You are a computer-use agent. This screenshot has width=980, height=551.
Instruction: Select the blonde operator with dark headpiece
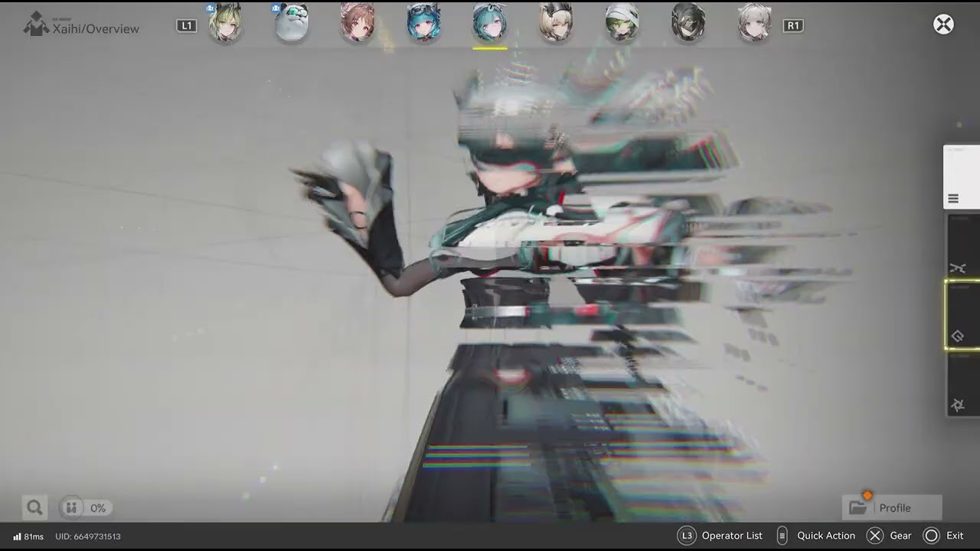(x=556, y=23)
